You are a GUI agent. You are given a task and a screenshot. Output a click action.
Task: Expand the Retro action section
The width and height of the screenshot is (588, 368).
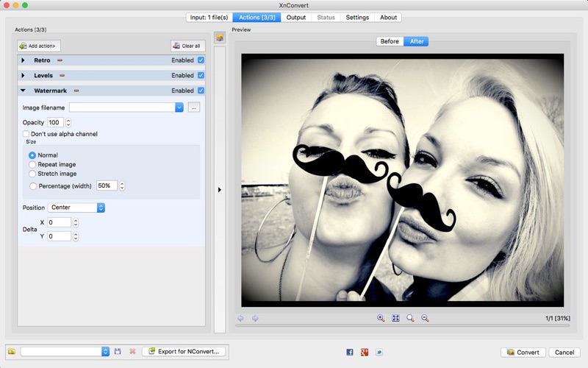23,60
